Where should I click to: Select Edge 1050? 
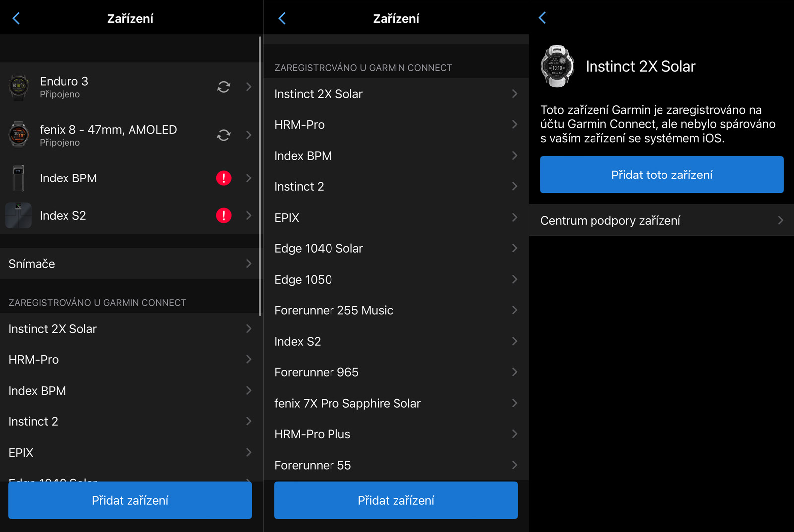click(x=396, y=279)
